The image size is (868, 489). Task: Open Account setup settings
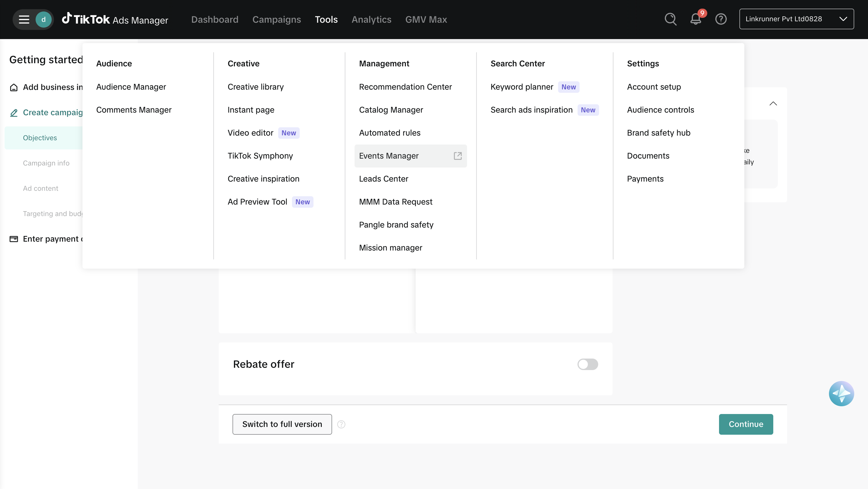[x=654, y=87]
